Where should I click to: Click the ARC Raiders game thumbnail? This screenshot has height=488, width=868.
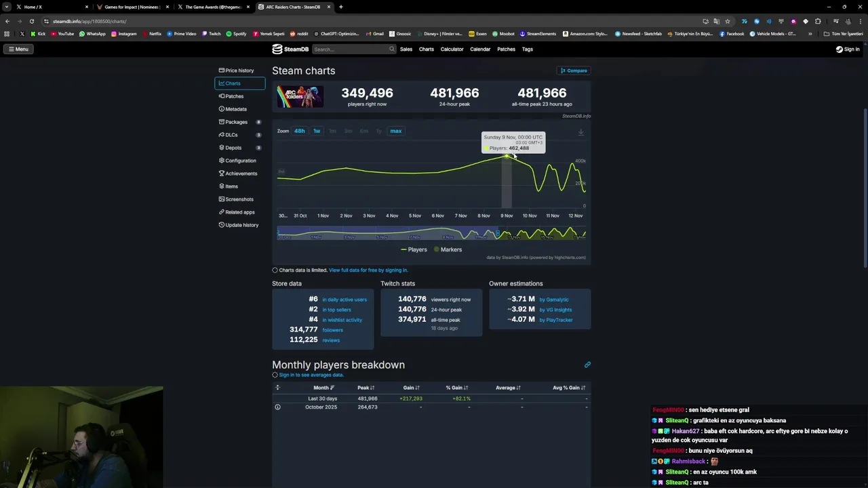(x=300, y=96)
